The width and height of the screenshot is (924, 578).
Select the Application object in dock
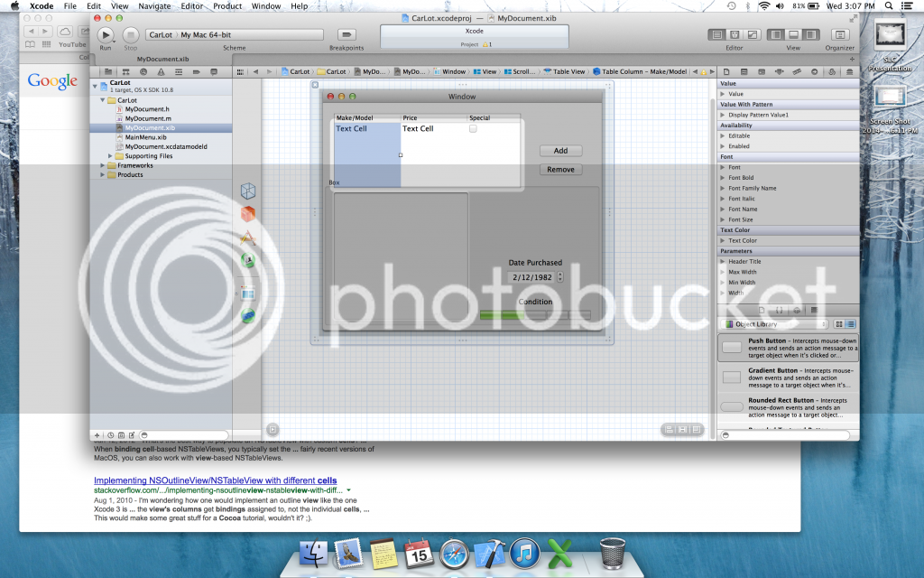(248, 238)
